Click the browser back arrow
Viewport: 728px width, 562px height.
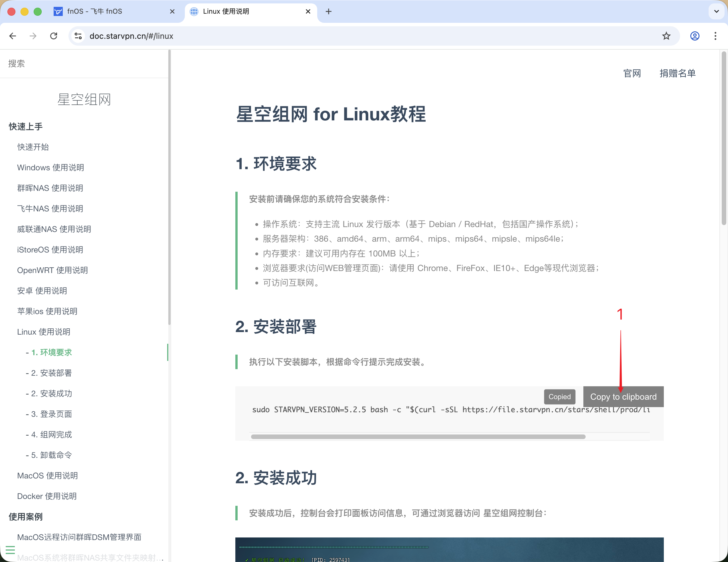13,36
